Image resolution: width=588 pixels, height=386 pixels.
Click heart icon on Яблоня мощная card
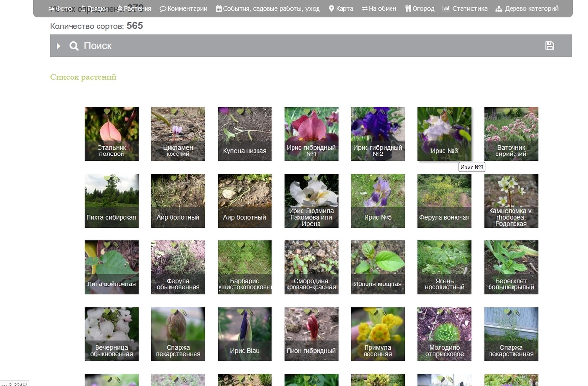click(373, 245)
